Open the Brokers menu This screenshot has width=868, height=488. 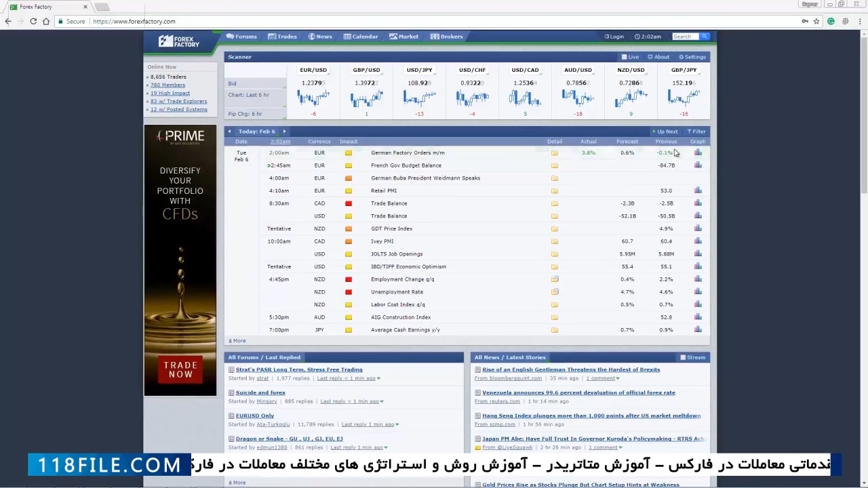click(447, 37)
